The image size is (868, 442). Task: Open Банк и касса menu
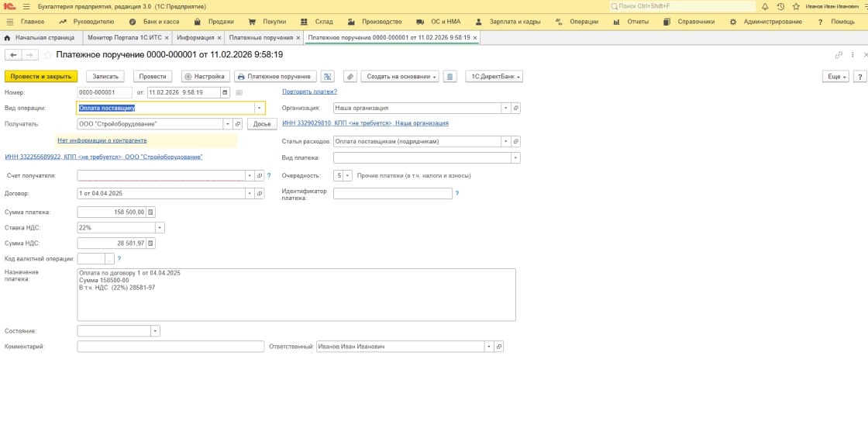pos(154,22)
